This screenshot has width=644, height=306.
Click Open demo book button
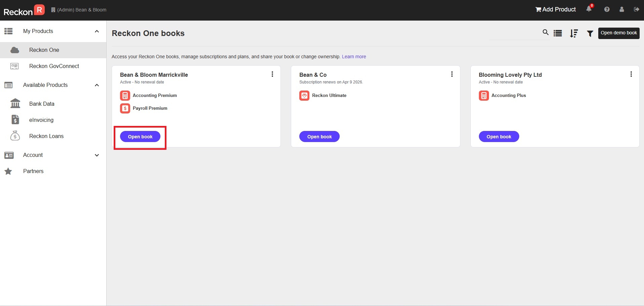point(619,33)
